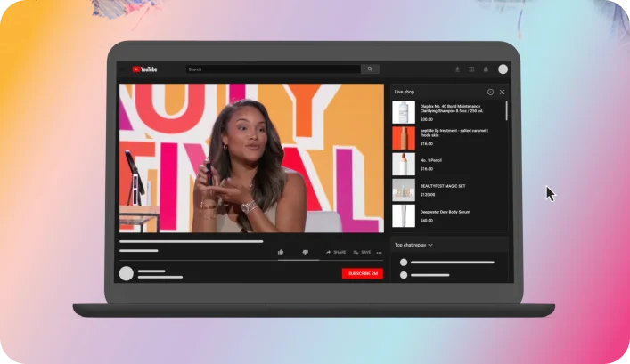
Task: Open the notifications bell
Action: [486, 69]
